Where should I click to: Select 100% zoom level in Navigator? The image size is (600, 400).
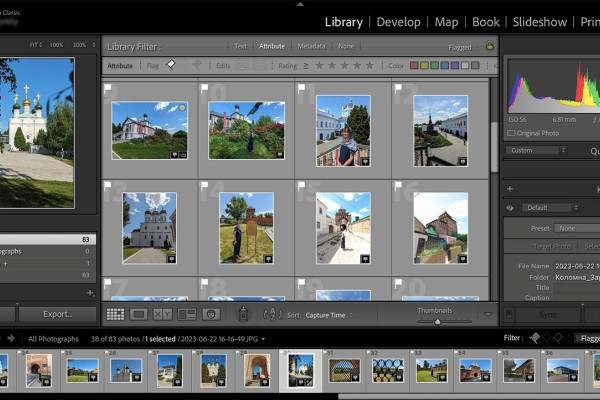[x=57, y=45]
